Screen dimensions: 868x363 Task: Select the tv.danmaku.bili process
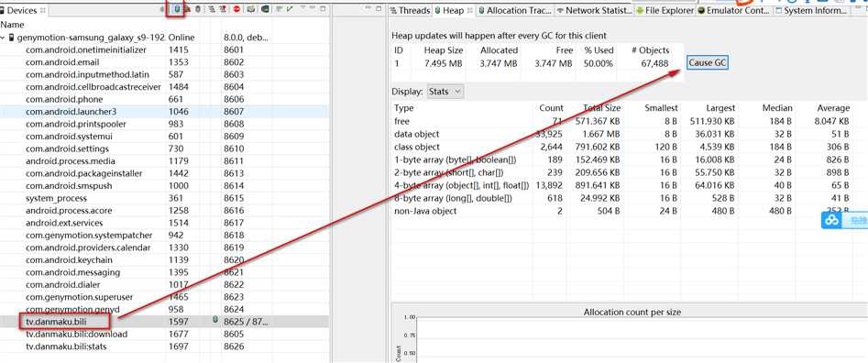point(164,321)
